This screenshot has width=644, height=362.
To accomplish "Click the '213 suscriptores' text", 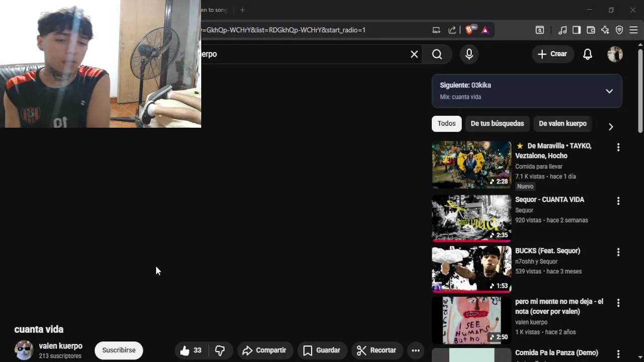I will click(x=60, y=356).
